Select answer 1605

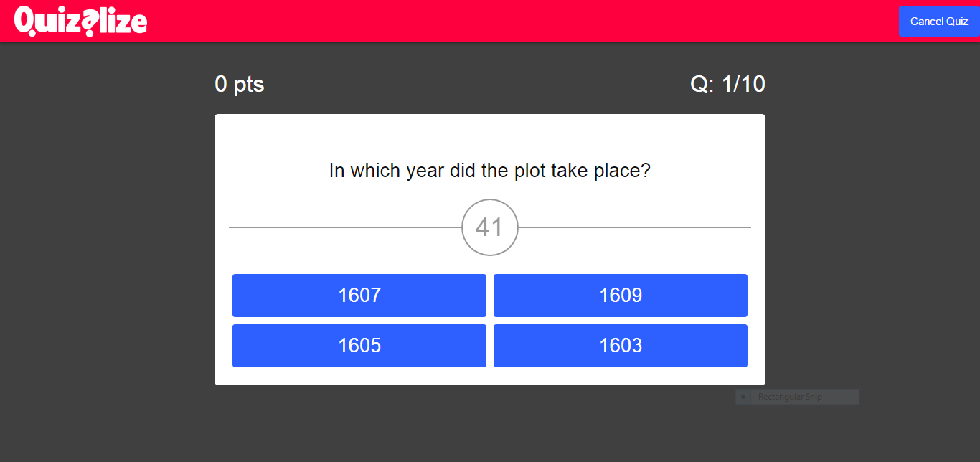click(x=359, y=345)
